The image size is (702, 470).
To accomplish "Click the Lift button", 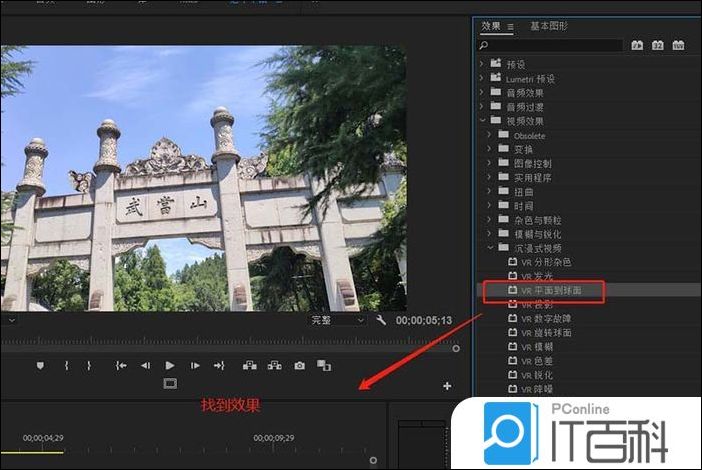I will pyautogui.click(x=250, y=366).
